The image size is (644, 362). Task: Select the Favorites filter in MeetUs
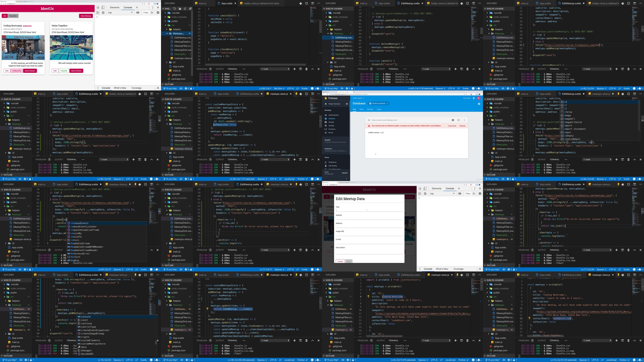pyautogui.click(x=13, y=16)
